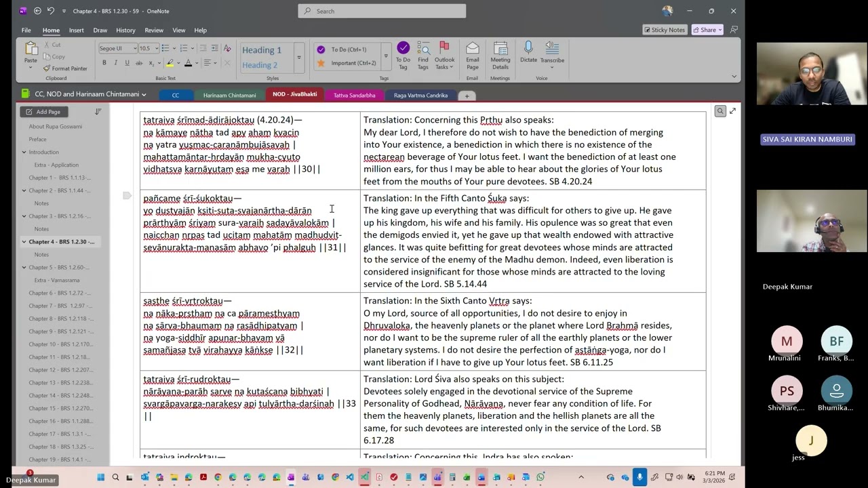The height and width of the screenshot is (488, 868).
Task: Click the Sticky Notes button
Action: pyautogui.click(x=664, y=30)
